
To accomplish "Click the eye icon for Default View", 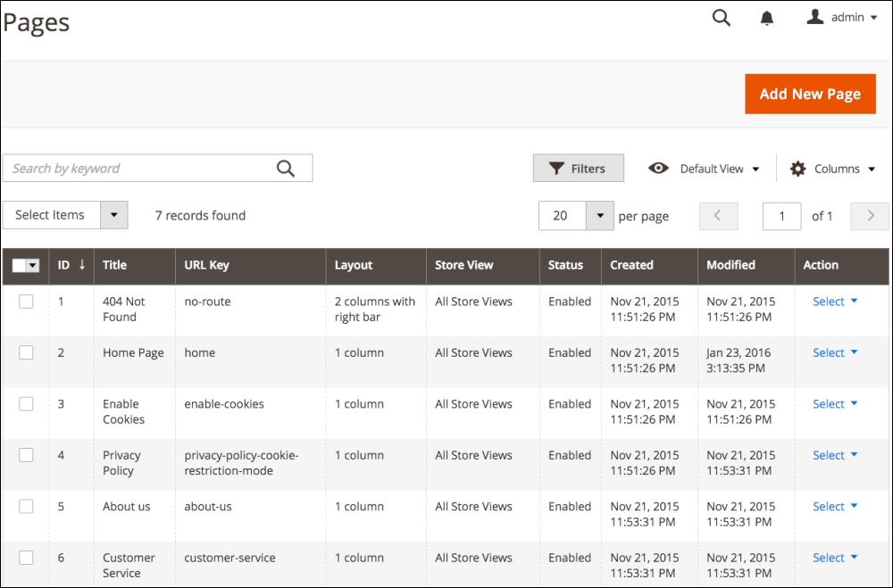I will 658,169.
